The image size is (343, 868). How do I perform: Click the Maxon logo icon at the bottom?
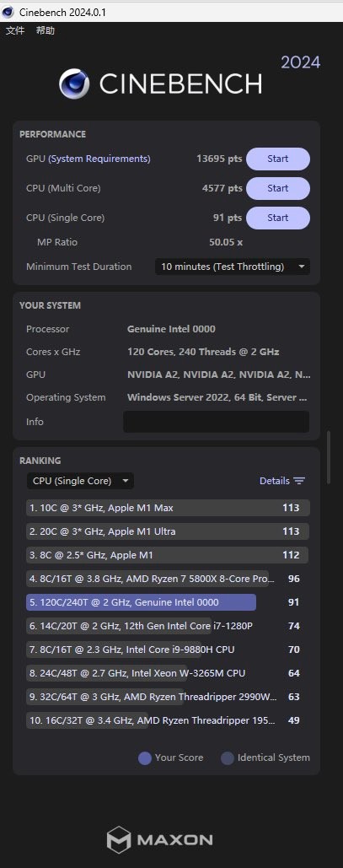coord(118,839)
